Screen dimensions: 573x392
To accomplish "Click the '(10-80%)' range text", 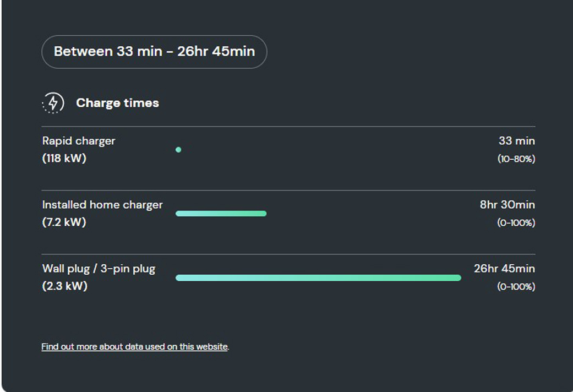I will 516,159.
